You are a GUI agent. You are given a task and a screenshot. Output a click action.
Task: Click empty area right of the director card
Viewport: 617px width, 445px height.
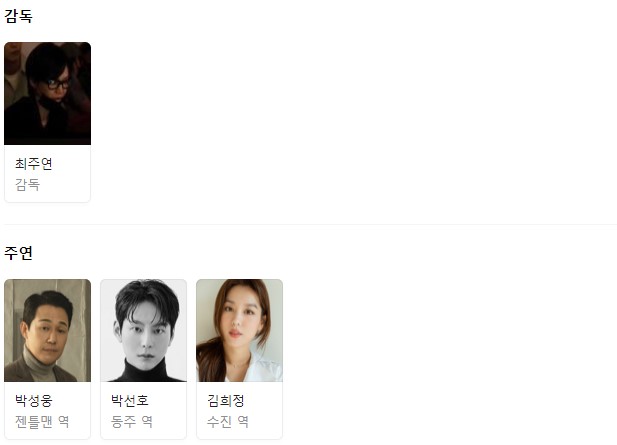pos(354,122)
